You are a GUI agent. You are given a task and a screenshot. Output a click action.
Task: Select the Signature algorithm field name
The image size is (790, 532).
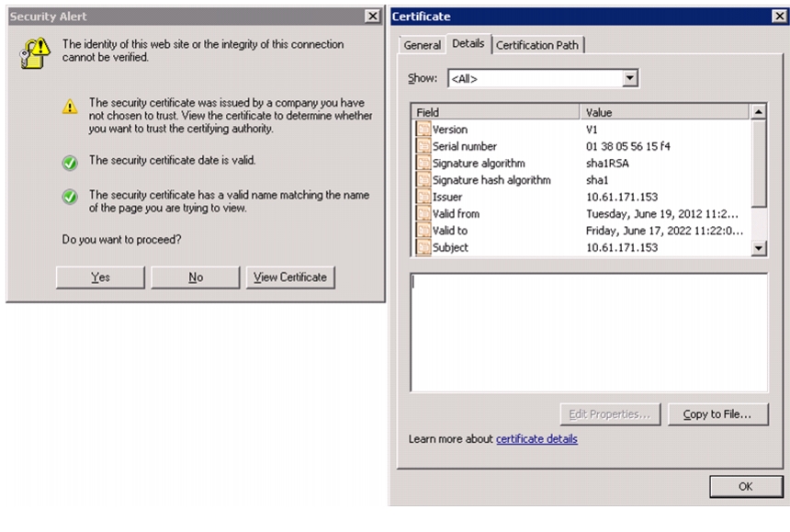pos(479,164)
